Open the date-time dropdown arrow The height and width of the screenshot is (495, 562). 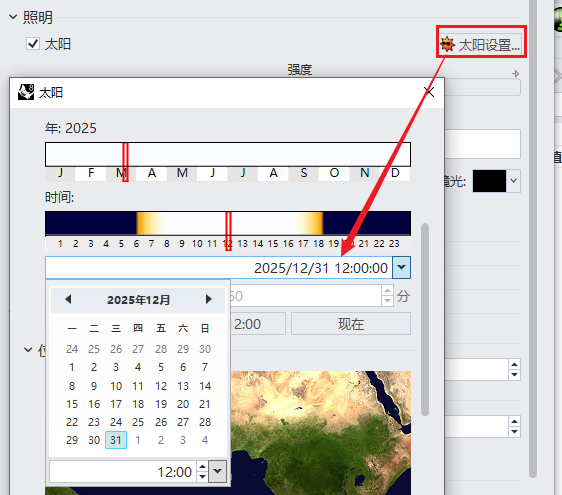coord(401,267)
